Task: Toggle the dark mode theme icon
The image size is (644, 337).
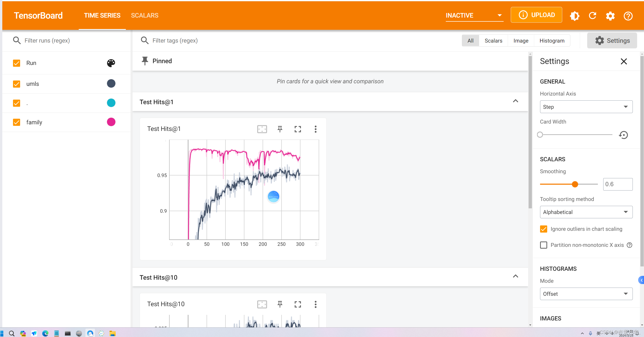Action: point(575,16)
